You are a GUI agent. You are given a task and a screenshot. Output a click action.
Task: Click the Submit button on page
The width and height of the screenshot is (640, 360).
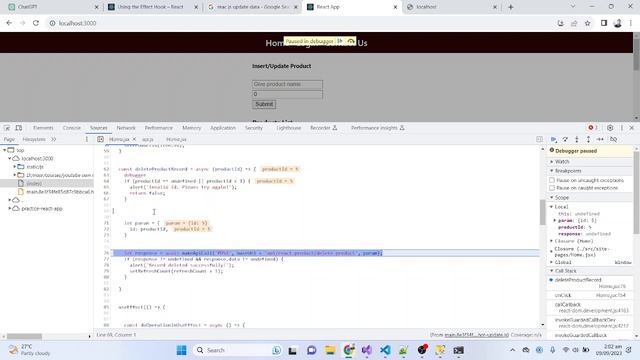click(x=264, y=104)
